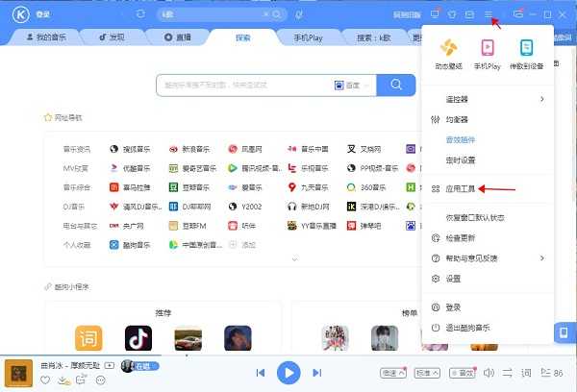Skip to the previous track
Image resolution: width=577 pixels, height=392 pixels.
pyautogui.click(x=261, y=373)
